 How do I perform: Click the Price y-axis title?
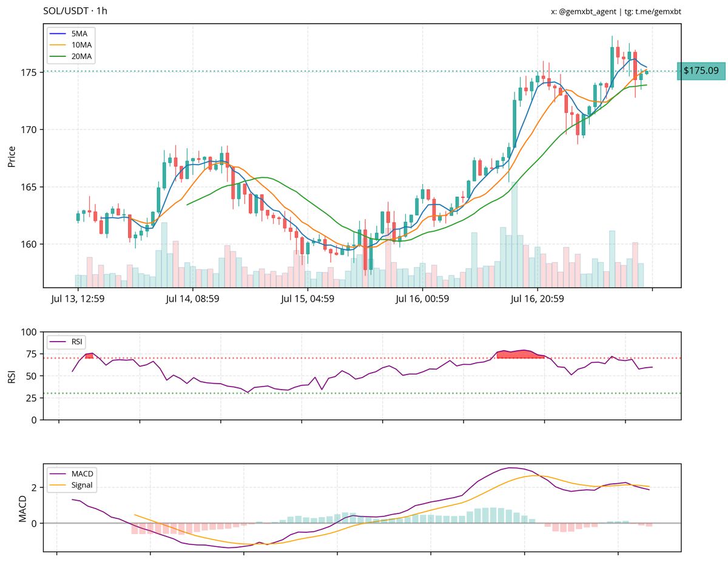12,155
